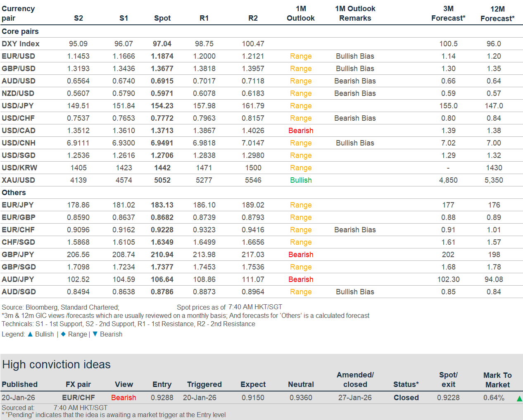The height and width of the screenshot is (420, 523).
Task: Select the Spot column header
Action: 162,18
